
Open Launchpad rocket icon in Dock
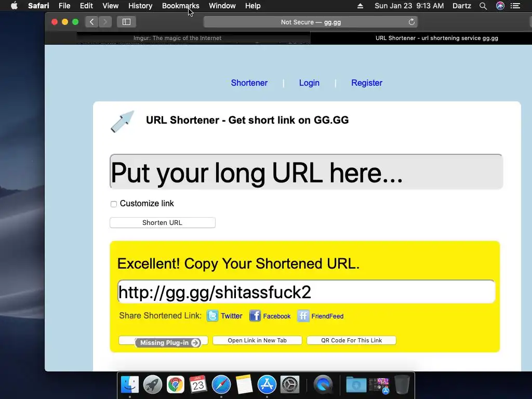153,385
